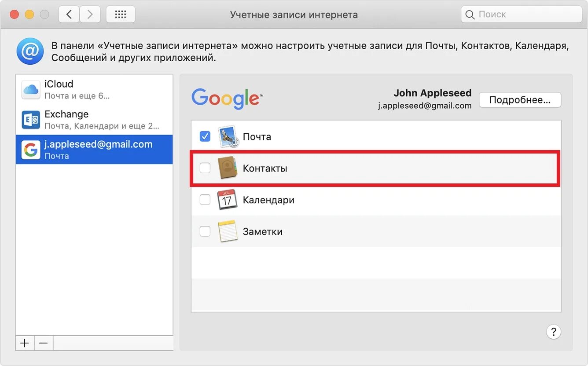Click the Поиск search field
Viewport: 588px width, 366px height.
click(x=522, y=15)
